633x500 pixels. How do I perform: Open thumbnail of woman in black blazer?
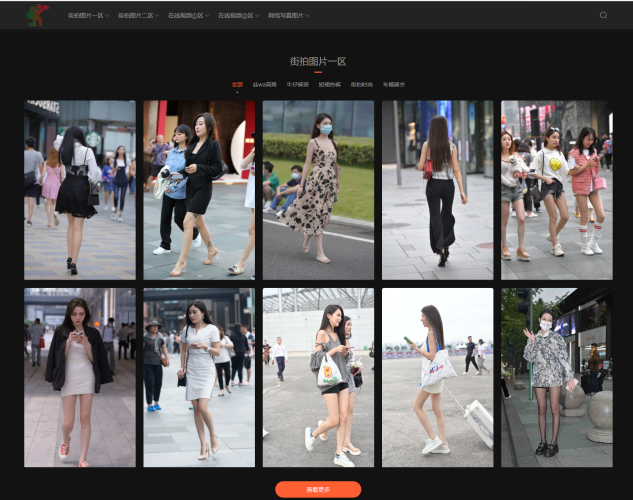click(79, 377)
